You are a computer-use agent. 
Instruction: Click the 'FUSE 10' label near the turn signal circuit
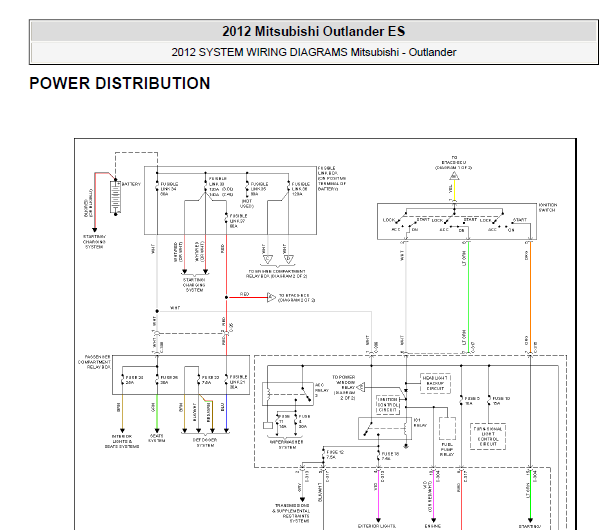point(501,401)
